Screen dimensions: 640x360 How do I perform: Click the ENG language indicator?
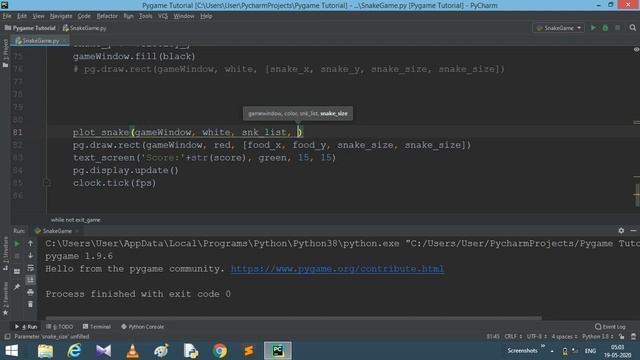(x=590, y=351)
